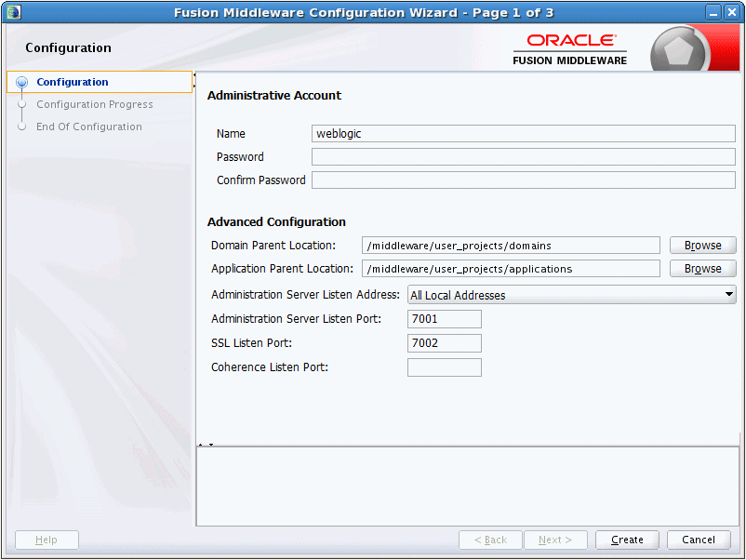
Task: Click the pentagon sphere graphic in header
Action: coord(679,49)
